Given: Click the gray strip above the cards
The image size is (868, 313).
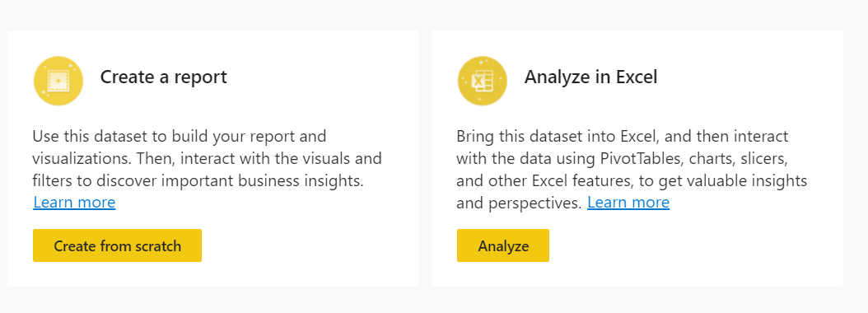Looking at the screenshot, I should point(434,15).
